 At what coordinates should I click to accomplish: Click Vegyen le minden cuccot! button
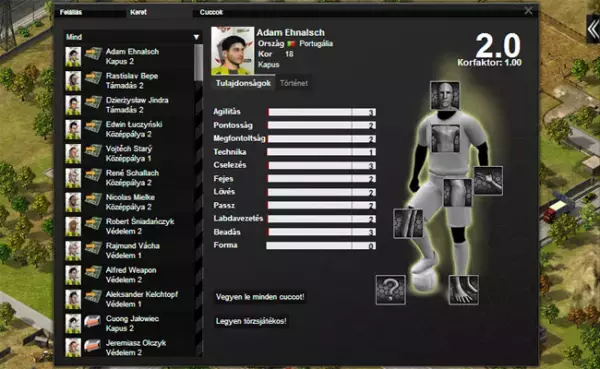260,297
